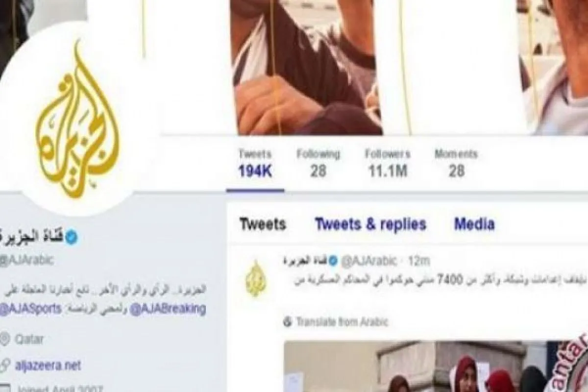Viewport: 588px width, 392px height.
Task: Open the Following count of 28
Action: coord(318,163)
